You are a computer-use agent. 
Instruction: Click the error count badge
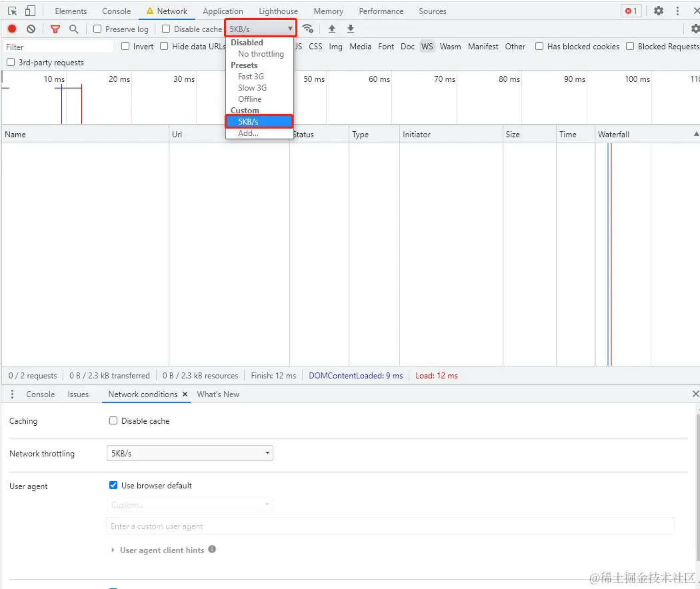pyautogui.click(x=631, y=11)
